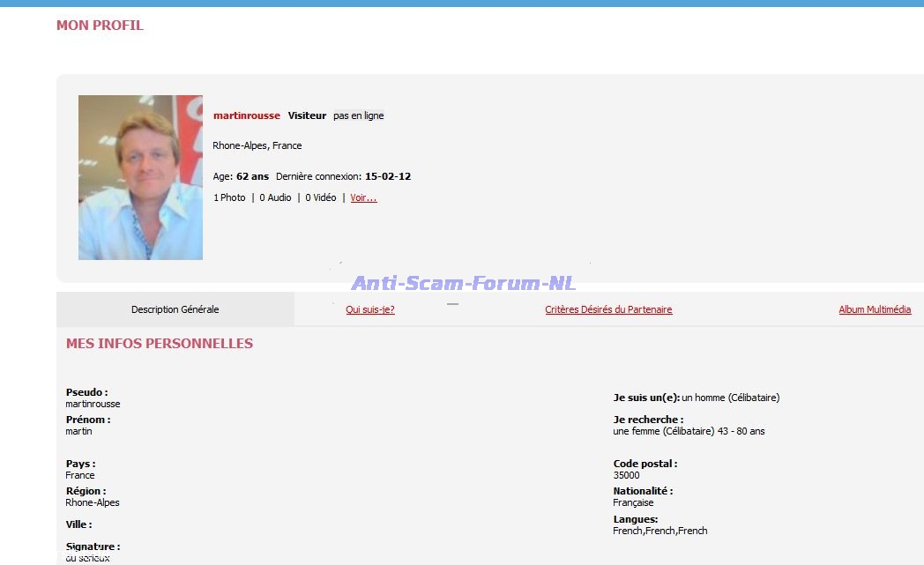Click the 'Rhone-Alpes, France' location under the username
The image size is (924, 565).
257,145
